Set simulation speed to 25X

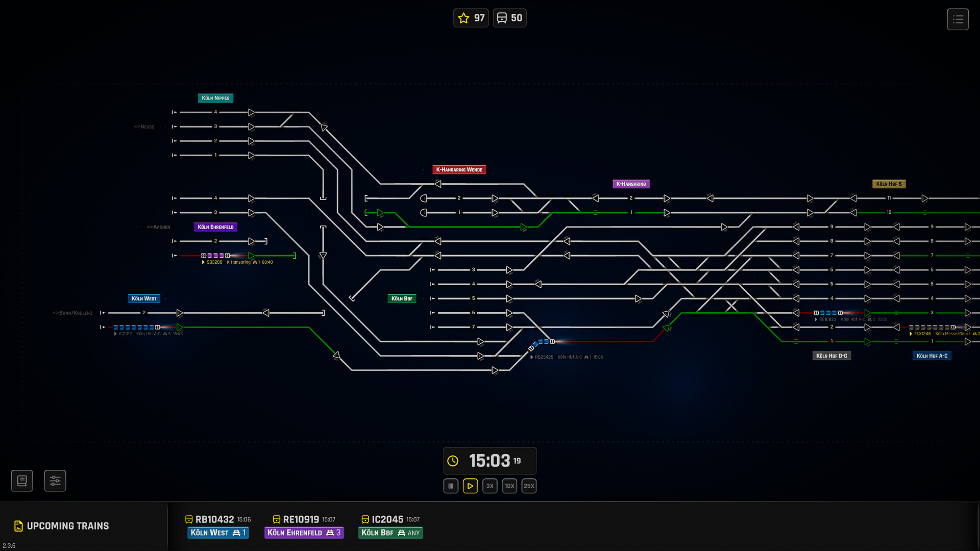[x=529, y=486]
